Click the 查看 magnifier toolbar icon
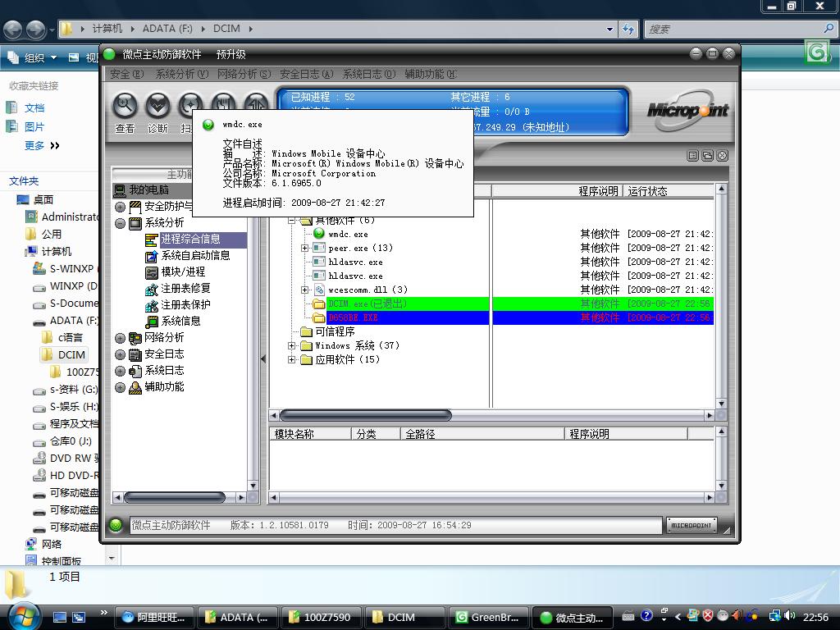 pos(125,106)
